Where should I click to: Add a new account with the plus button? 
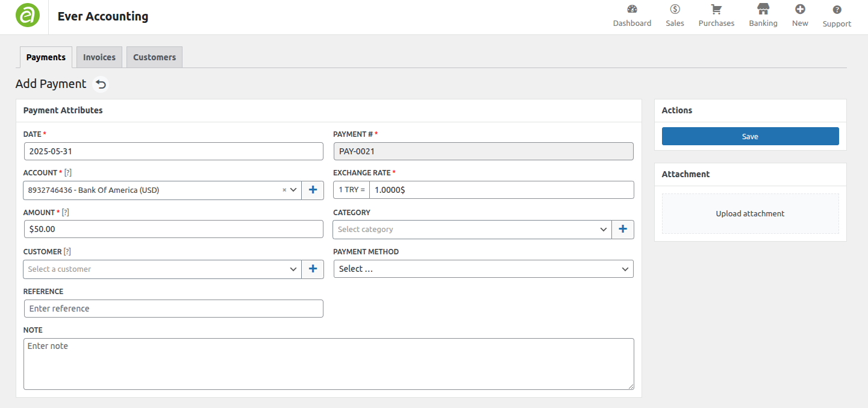[x=313, y=190]
